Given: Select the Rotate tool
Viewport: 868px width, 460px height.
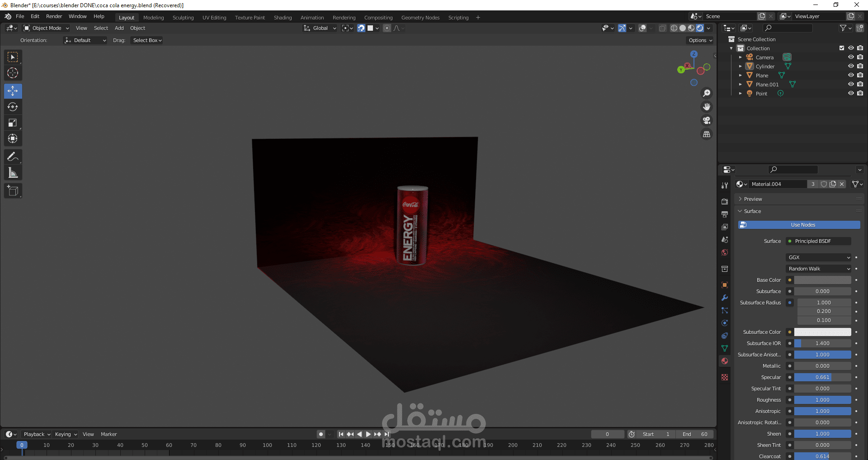Looking at the screenshot, I should (13, 107).
